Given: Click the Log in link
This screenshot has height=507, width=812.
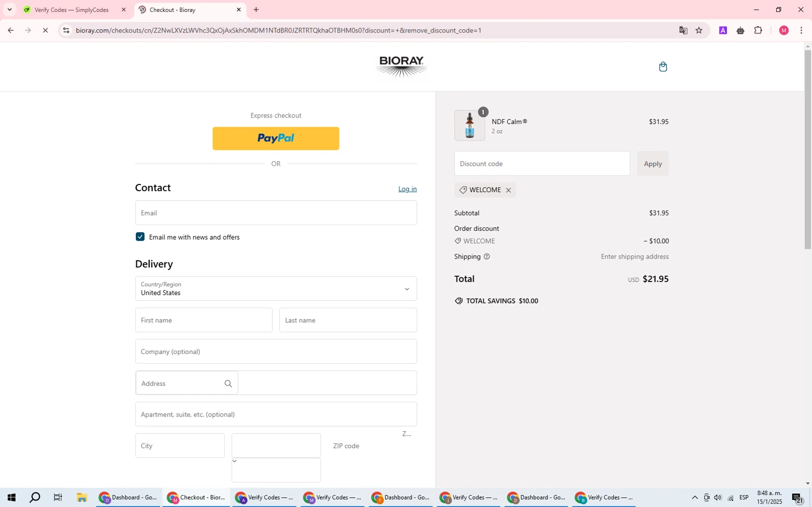Looking at the screenshot, I should point(408,189).
